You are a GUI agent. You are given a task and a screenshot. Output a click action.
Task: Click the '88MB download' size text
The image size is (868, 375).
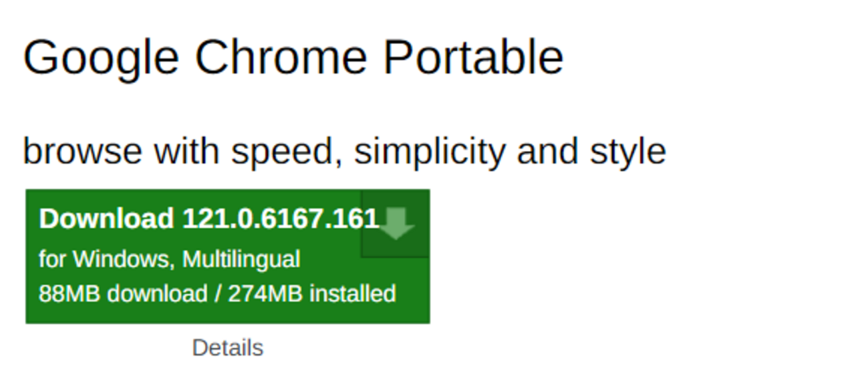[x=123, y=293]
